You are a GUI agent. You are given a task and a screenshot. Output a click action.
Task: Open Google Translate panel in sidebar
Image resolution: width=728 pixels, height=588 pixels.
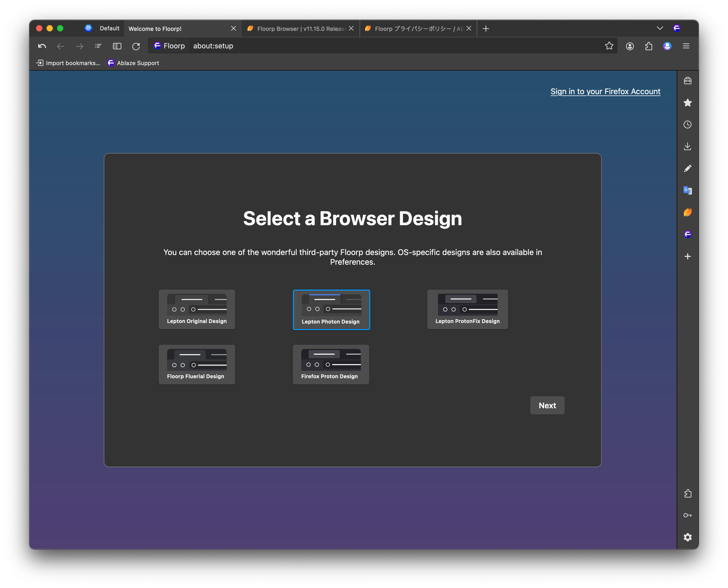pos(688,190)
